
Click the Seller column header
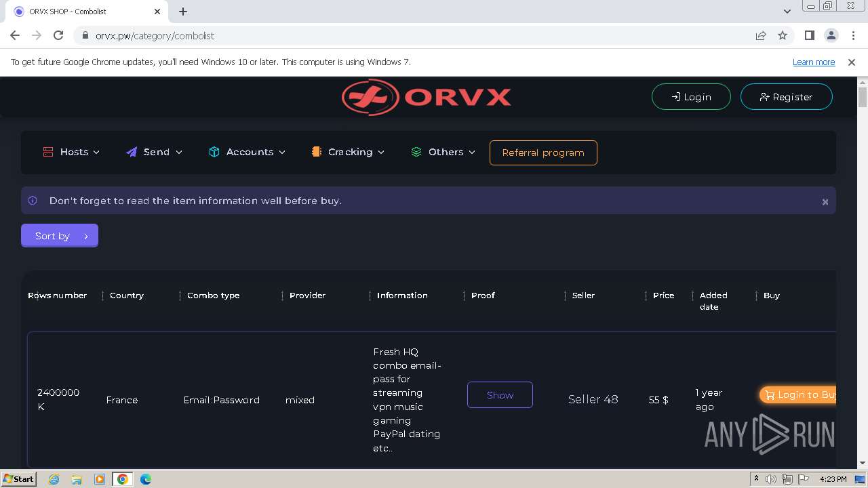coord(583,296)
